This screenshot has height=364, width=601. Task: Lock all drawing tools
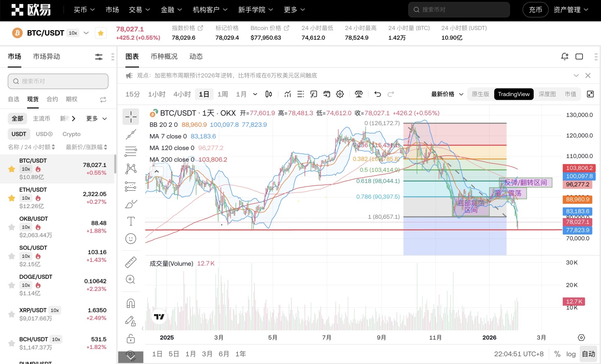[131, 339]
